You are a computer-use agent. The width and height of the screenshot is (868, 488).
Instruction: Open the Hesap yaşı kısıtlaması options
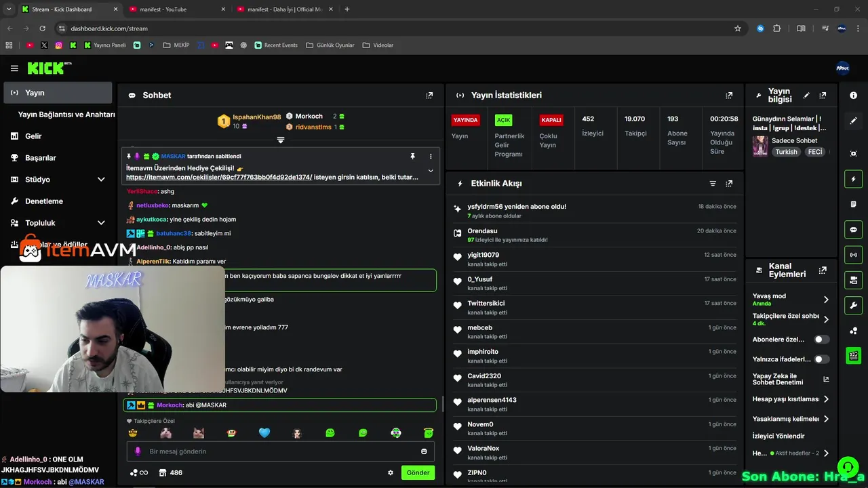(x=826, y=399)
